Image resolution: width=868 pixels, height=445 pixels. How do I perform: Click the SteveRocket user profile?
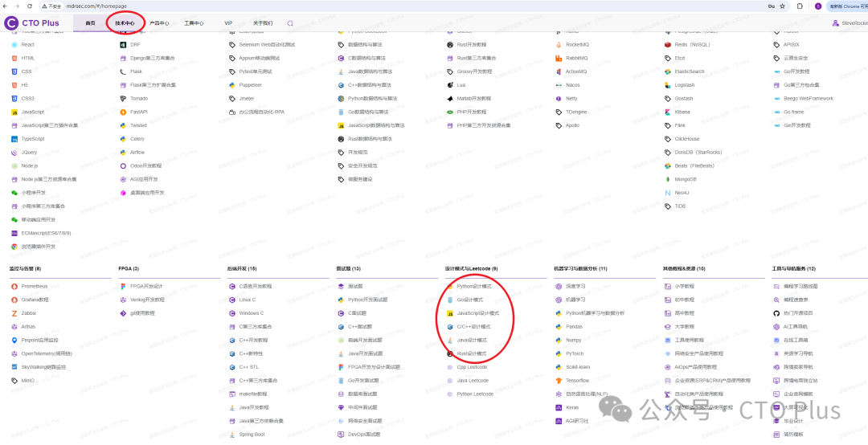(x=850, y=23)
